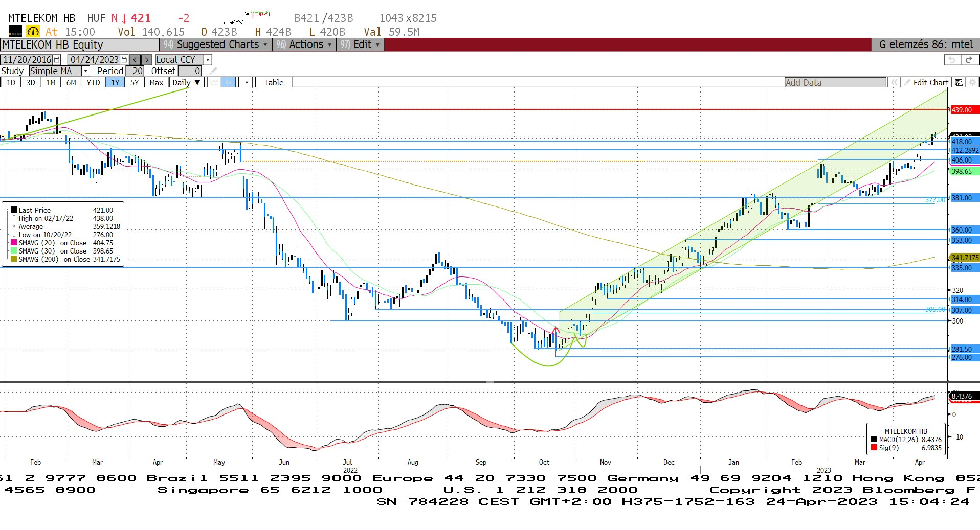
Task: Click the Period value field
Action: click(135, 71)
